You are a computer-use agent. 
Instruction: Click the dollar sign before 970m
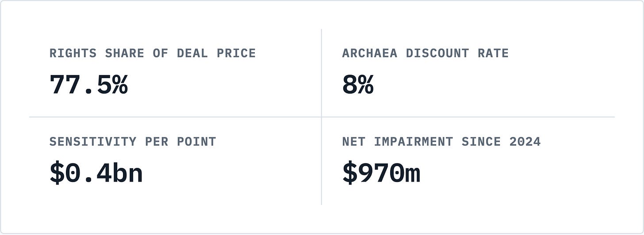click(x=350, y=173)
